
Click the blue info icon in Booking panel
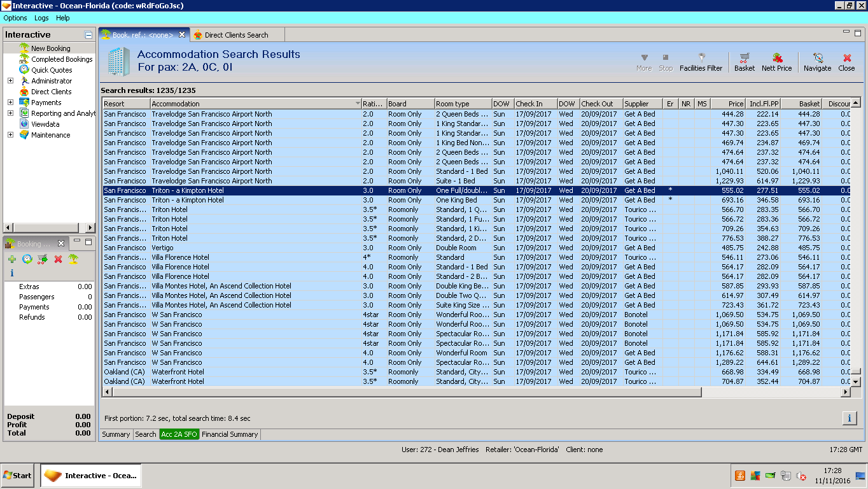coord(12,273)
